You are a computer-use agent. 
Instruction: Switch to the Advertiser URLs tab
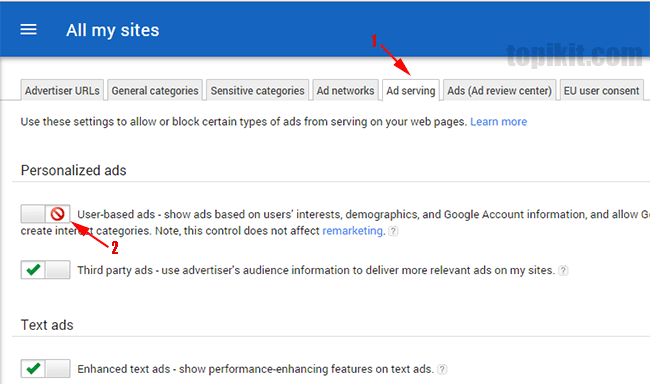(62, 90)
